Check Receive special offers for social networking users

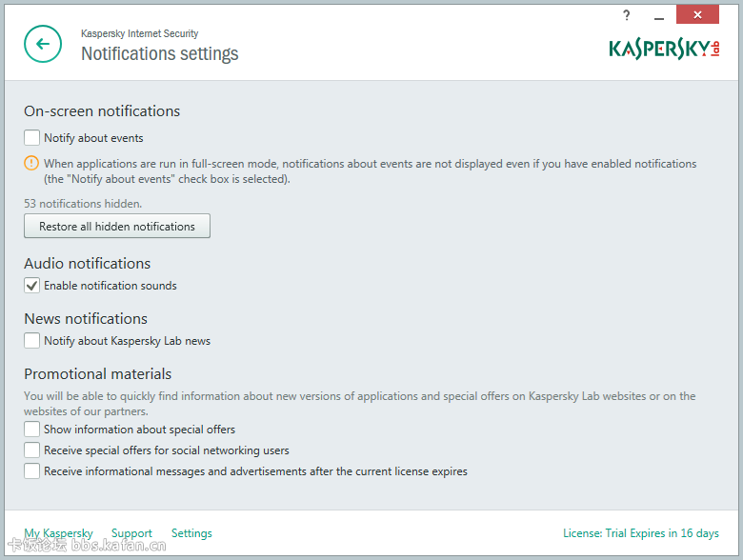pyautogui.click(x=31, y=450)
